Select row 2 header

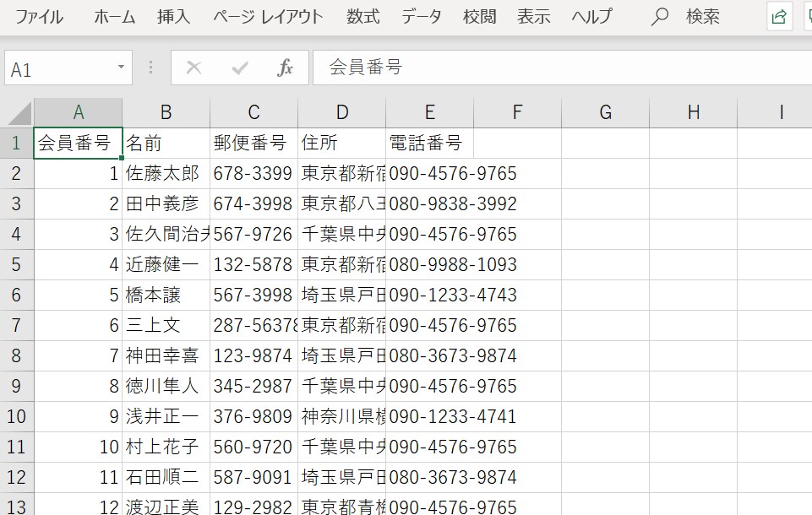coord(17,173)
